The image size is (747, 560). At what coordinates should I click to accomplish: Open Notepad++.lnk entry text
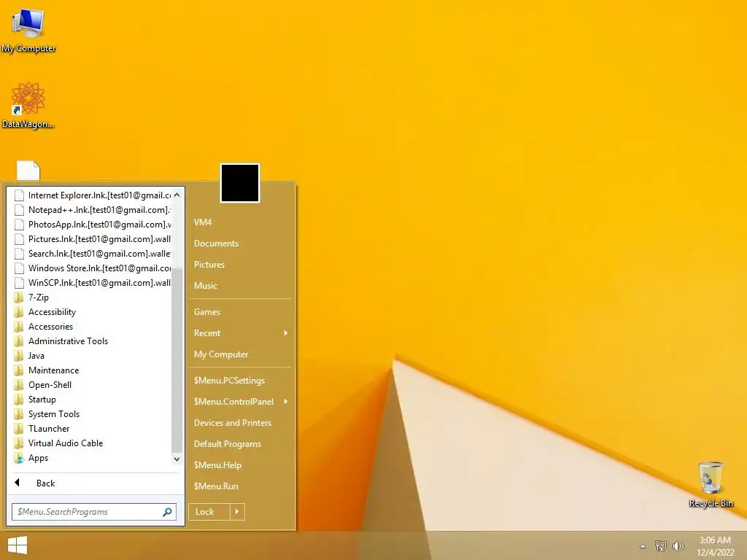coord(99,210)
